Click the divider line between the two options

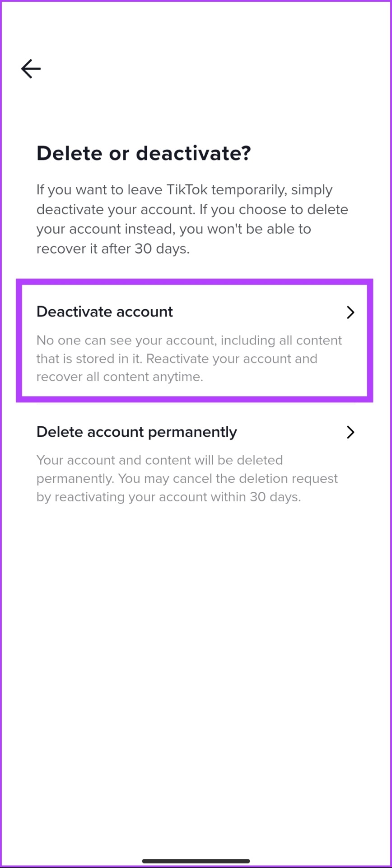[x=196, y=403]
